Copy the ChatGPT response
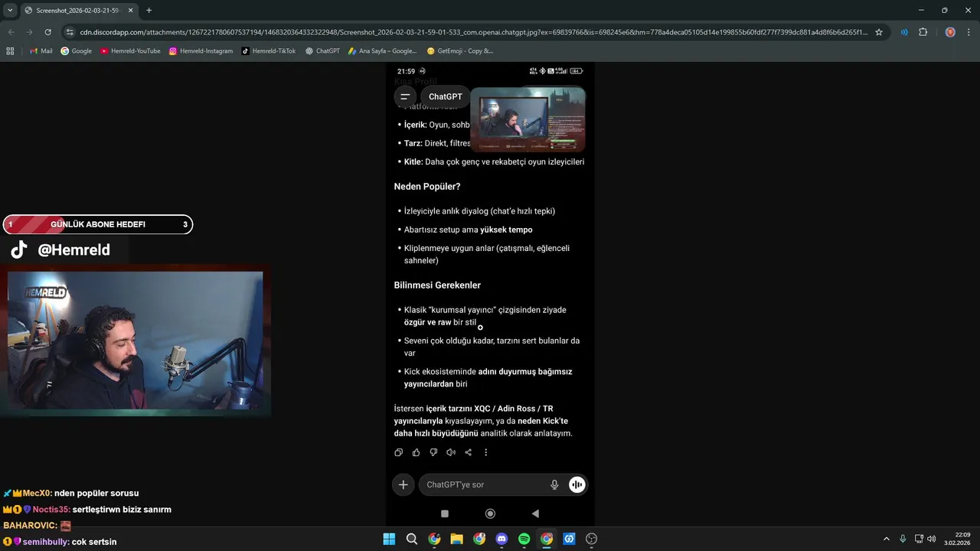The width and height of the screenshot is (980, 551). click(x=398, y=452)
